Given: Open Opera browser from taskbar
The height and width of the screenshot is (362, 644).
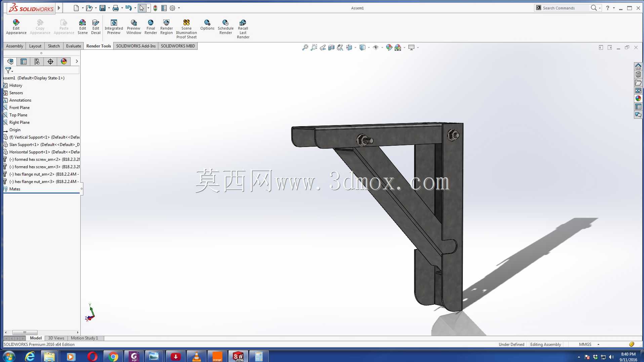Looking at the screenshot, I should [x=92, y=357].
